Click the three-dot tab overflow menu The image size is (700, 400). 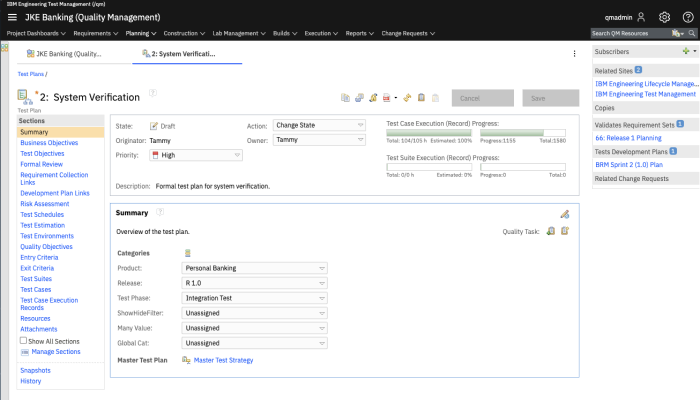pyautogui.click(x=574, y=53)
